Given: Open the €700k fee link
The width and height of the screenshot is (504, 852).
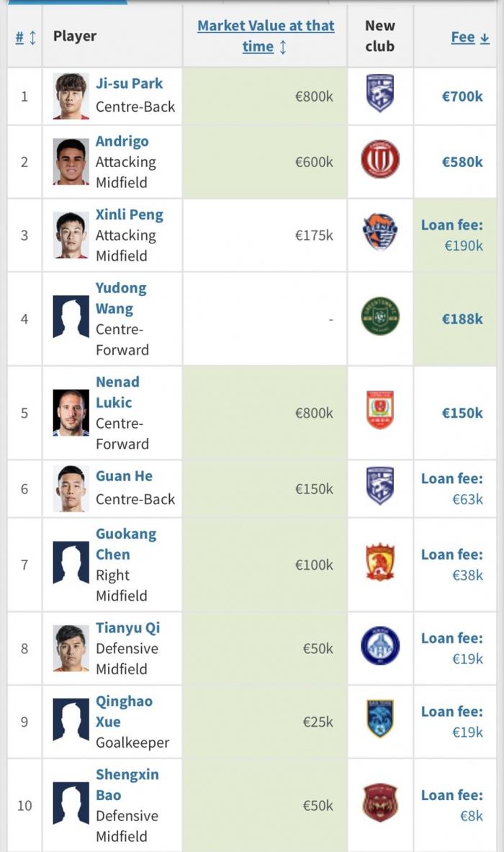Looking at the screenshot, I should [x=462, y=97].
